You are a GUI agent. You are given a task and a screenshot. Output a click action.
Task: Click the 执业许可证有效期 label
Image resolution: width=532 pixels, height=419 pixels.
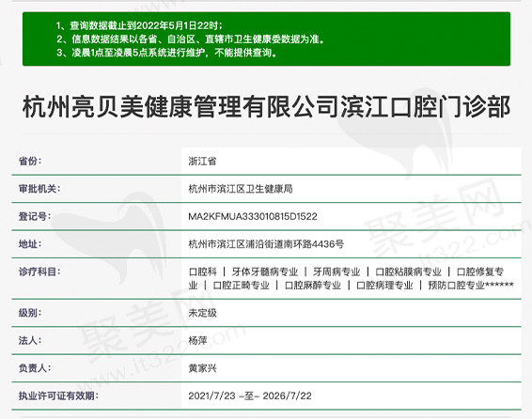tap(58, 396)
